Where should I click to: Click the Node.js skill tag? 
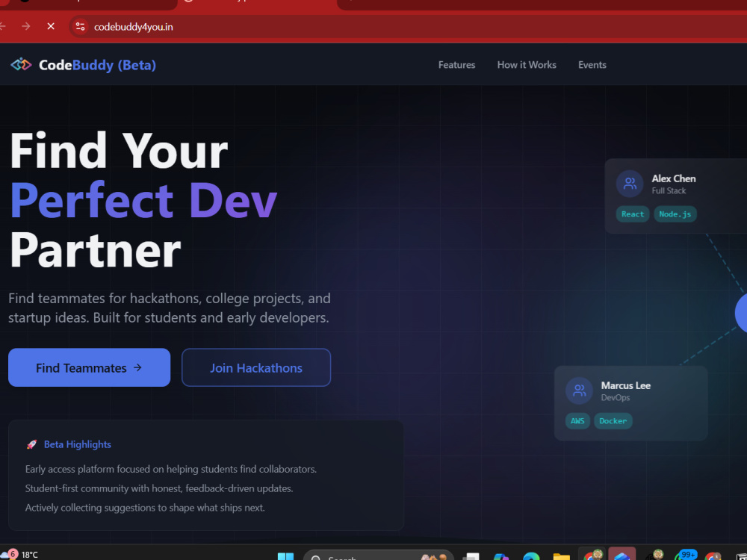tap(675, 214)
